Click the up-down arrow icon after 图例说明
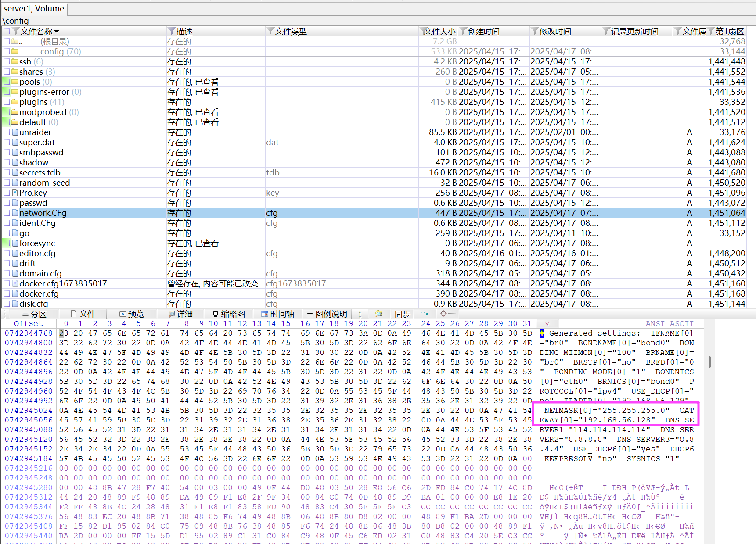The image size is (756, 544). tap(360, 314)
